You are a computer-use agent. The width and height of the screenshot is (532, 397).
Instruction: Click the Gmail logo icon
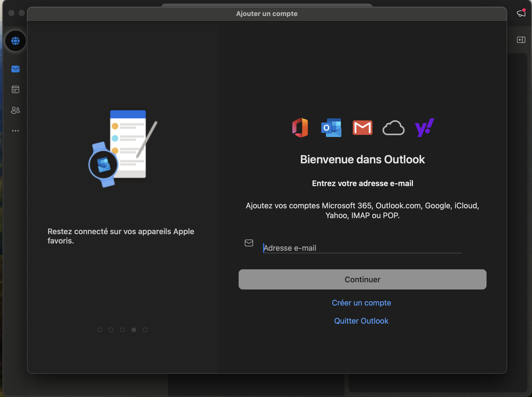point(363,128)
